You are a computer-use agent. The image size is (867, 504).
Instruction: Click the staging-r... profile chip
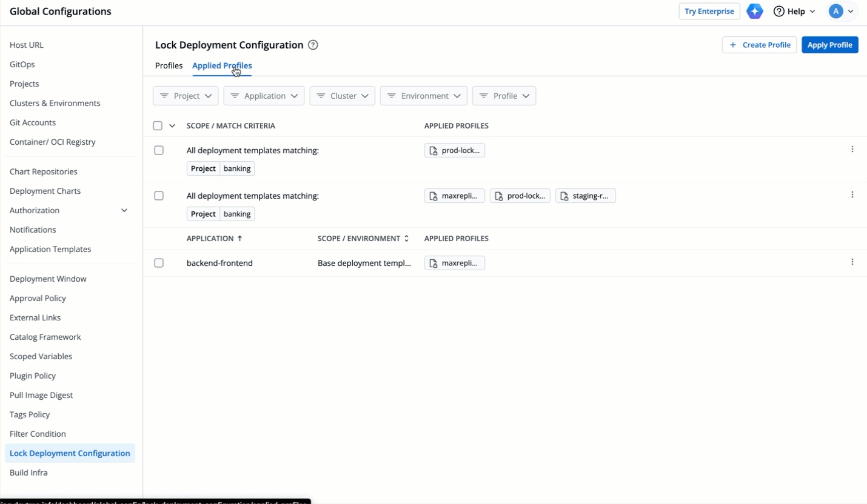pos(585,196)
